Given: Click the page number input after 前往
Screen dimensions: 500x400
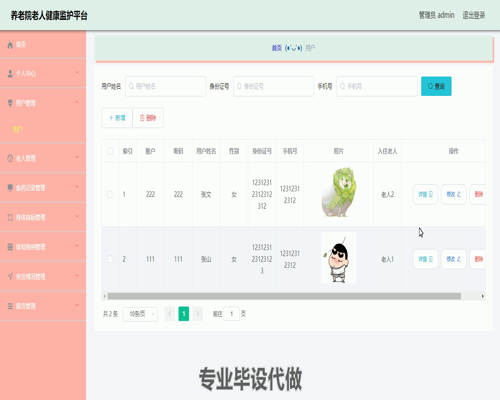Looking at the screenshot, I should point(231,314).
